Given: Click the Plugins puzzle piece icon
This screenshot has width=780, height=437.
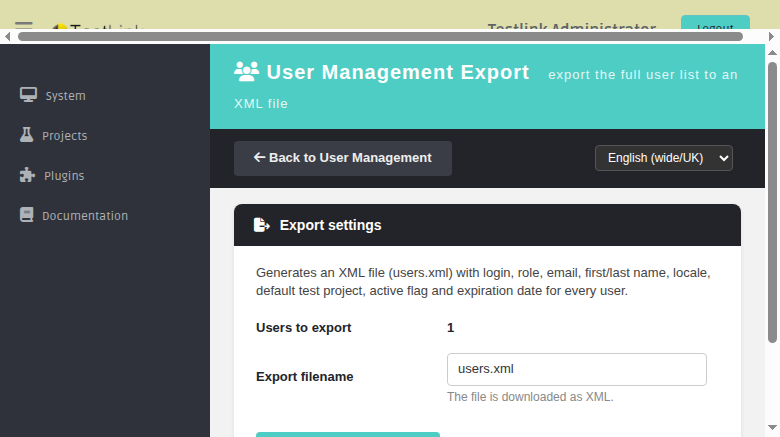Looking at the screenshot, I should point(27,175).
